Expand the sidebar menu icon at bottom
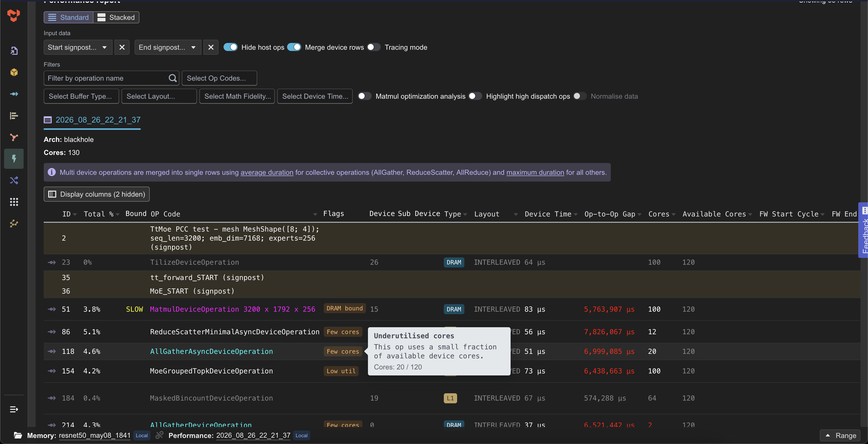 point(14,409)
